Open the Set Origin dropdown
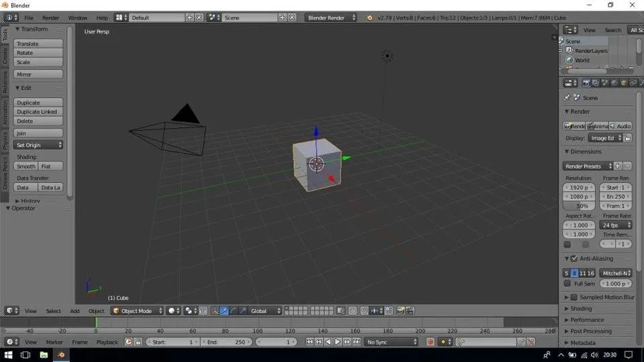The width and height of the screenshot is (644, 362). [38, 145]
